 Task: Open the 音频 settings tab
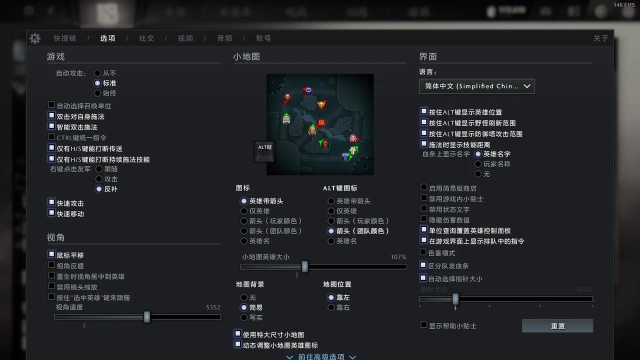click(224, 38)
